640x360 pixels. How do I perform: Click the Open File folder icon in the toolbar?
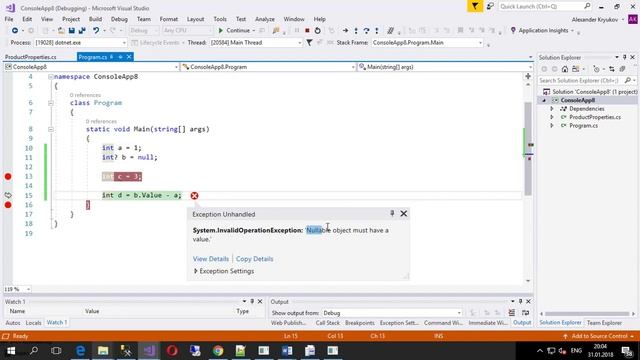point(61,30)
